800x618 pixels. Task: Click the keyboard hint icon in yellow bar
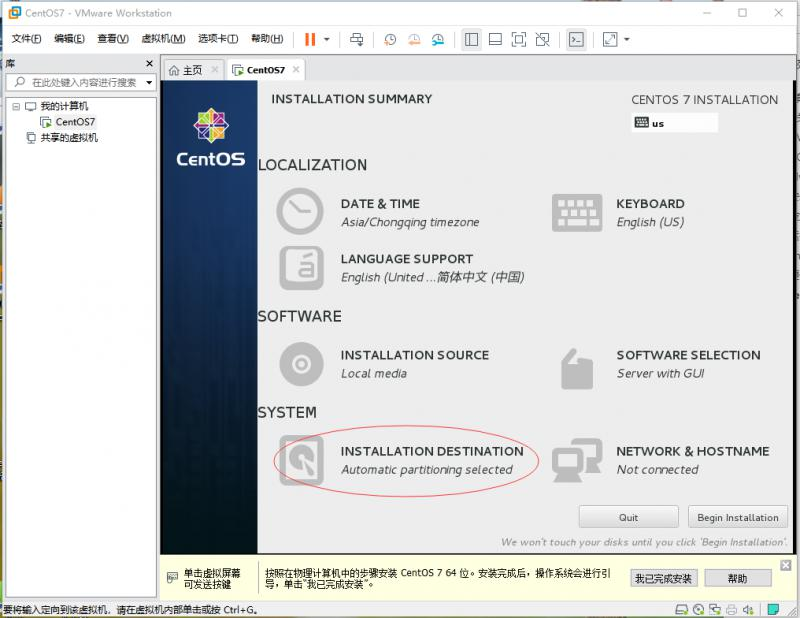172,577
